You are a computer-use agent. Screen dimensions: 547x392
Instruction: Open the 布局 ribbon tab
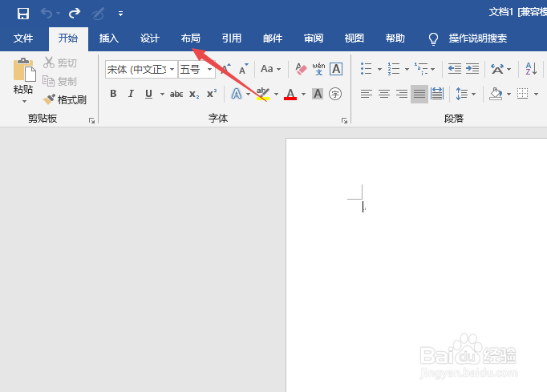pyautogui.click(x=190, y=38)
